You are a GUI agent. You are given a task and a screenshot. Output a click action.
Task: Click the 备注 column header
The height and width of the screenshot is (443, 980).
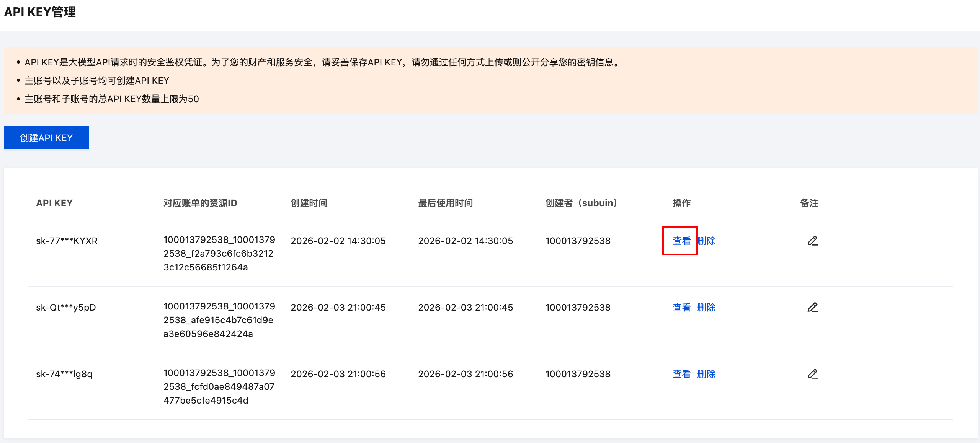pos(809,203)
